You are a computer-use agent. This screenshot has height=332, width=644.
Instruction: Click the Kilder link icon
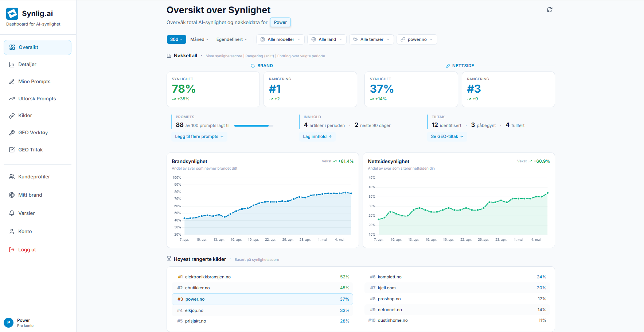coord(12,116)
